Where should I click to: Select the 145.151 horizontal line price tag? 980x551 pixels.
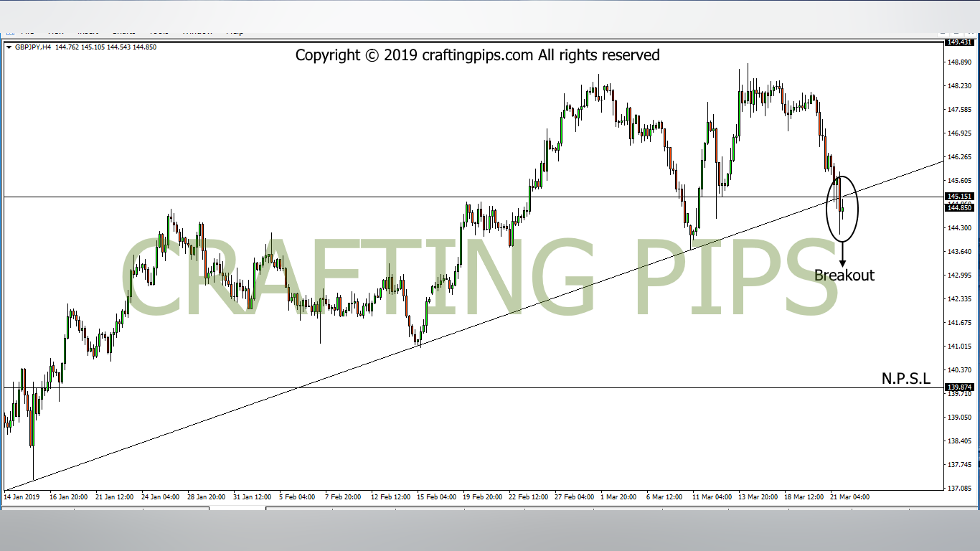960,197
